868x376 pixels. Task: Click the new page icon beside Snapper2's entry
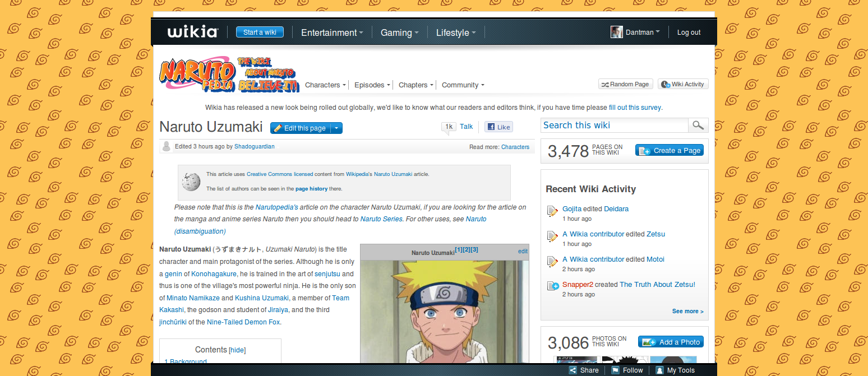[x=553, y=286]
